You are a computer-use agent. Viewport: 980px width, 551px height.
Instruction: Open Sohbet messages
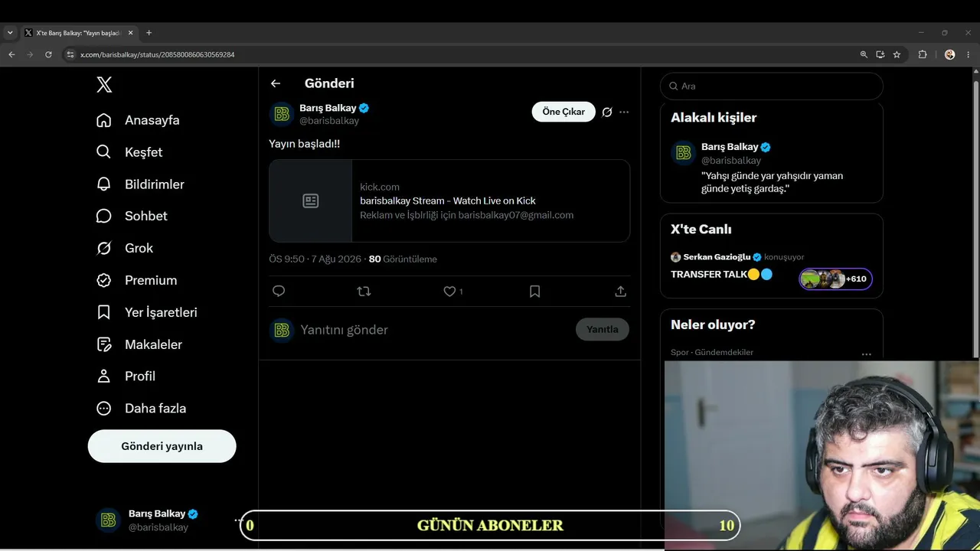pos(132,216)
